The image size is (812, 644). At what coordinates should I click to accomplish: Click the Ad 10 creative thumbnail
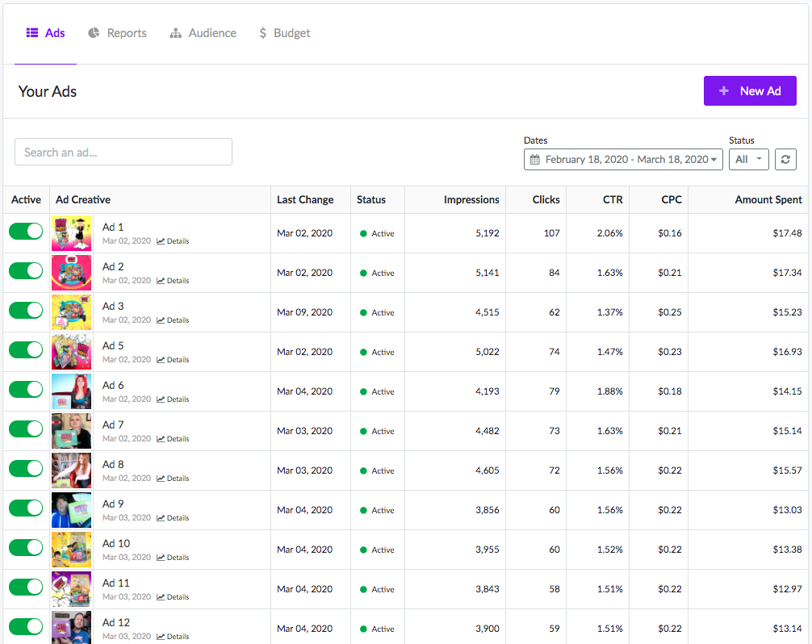pos(72,550)
